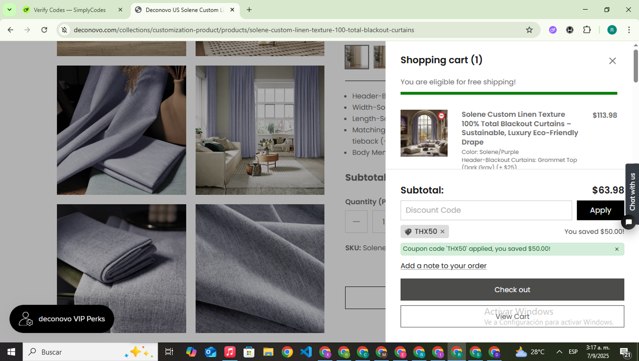Go forward in browser history
The height and width of the screenshot is (361, 639).
click(x=27, y=30)
